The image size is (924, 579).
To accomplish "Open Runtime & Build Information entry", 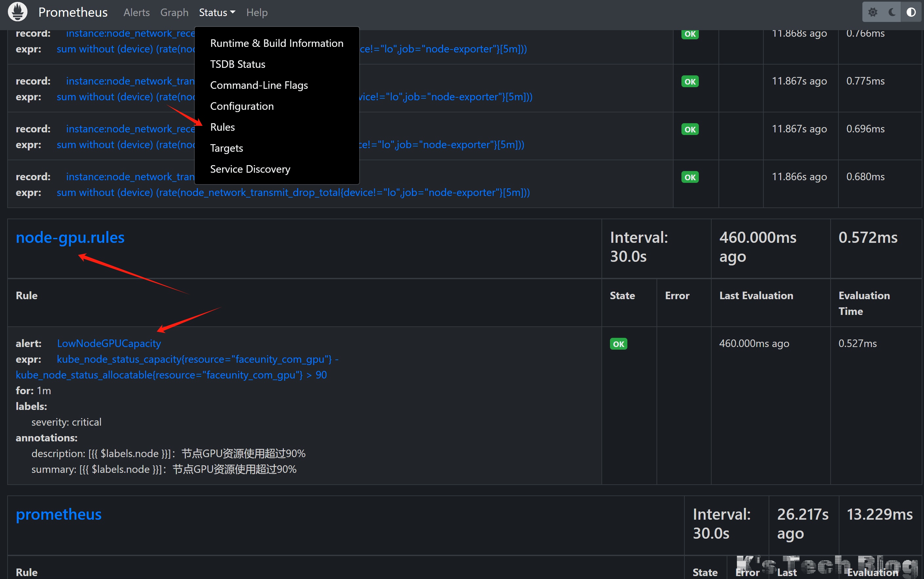I will 277,43.
